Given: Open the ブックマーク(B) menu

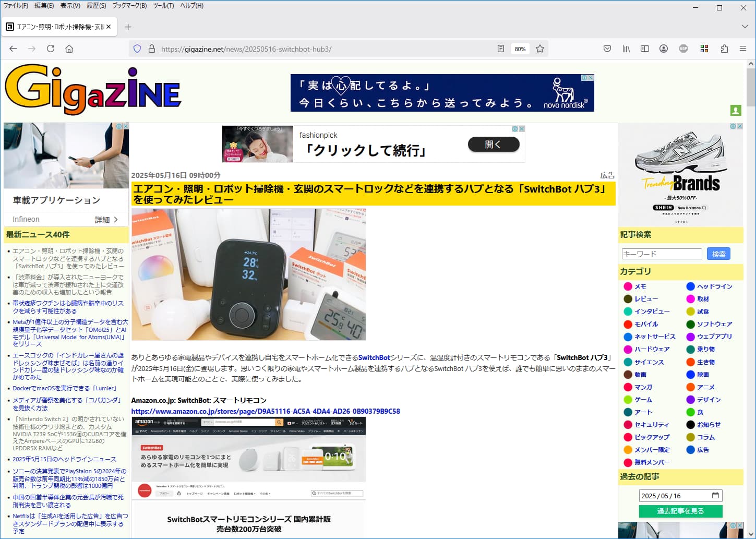Looking at the screenshot, I should [x=129, y=6].
